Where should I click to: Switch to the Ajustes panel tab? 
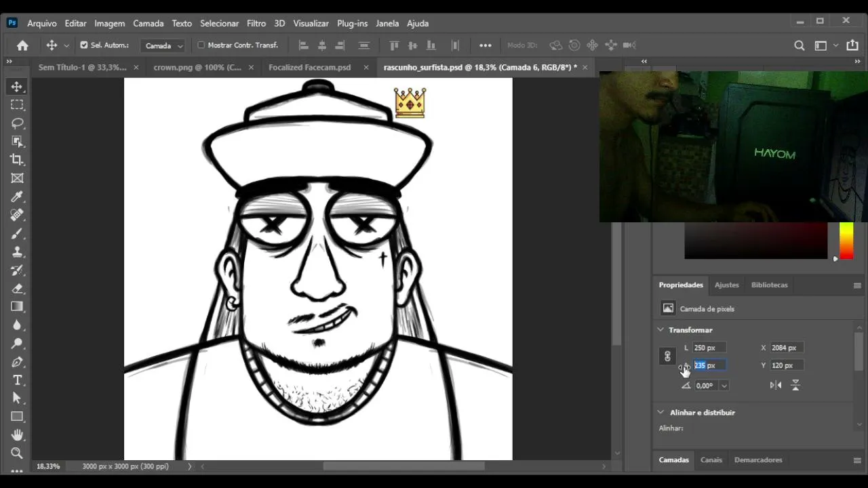tap(727, 285)
